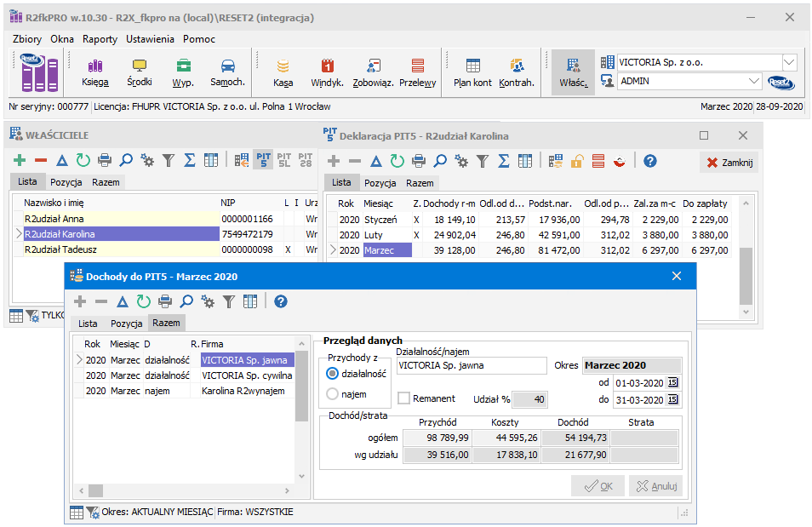
Task: Switch to Razem tab in Deklaracja PIT5 window
Action: 420,183
